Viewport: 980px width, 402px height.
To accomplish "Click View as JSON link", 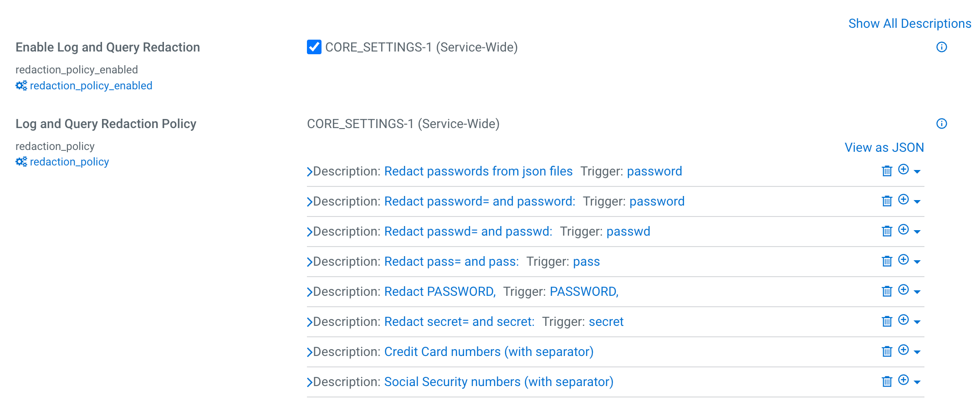I will pyautogui.click(x=884, y=148).
